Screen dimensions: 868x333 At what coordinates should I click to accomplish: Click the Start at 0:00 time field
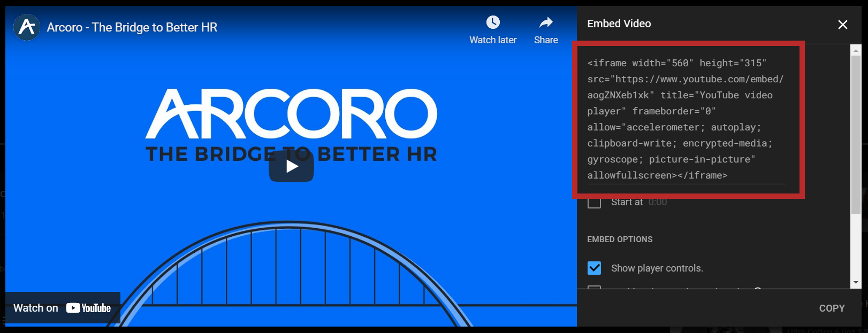point(658,202)
